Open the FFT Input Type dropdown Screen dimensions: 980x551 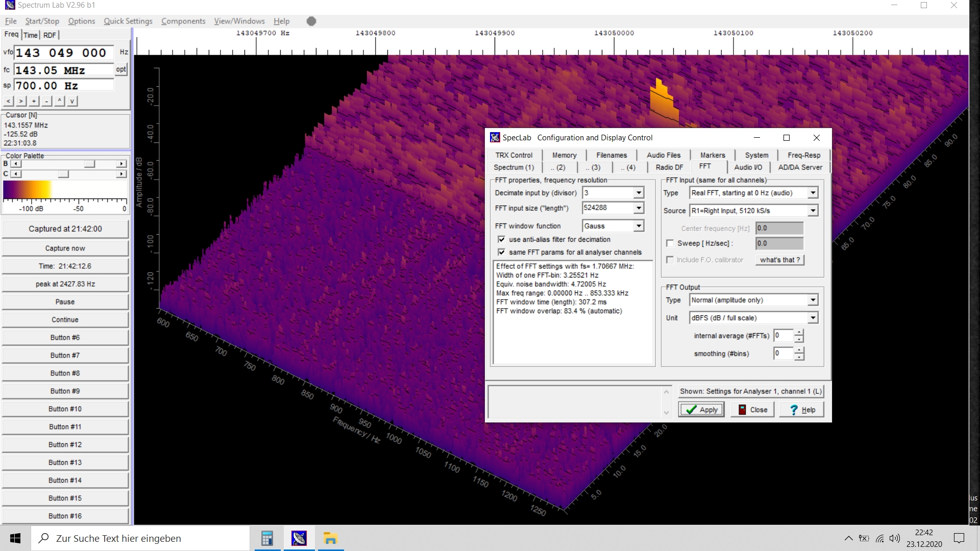coord(813,193)
